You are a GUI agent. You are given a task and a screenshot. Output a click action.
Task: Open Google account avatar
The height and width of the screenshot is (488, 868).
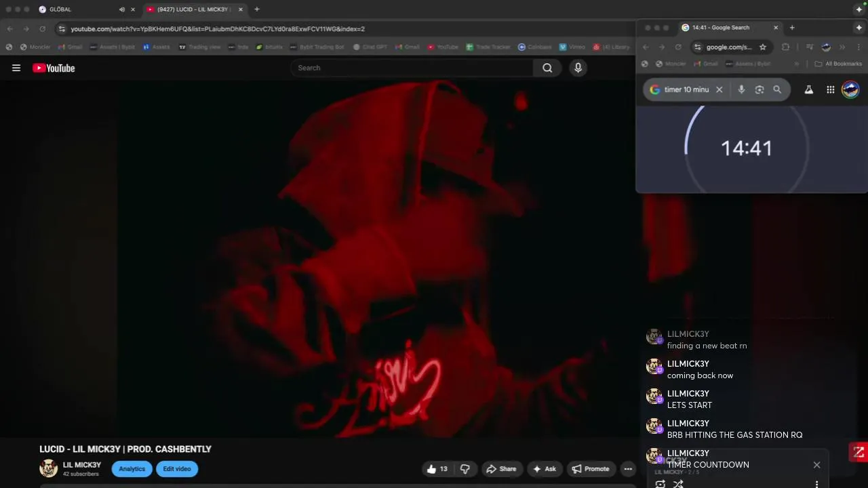pyautogui.click(x=850, y=89)
